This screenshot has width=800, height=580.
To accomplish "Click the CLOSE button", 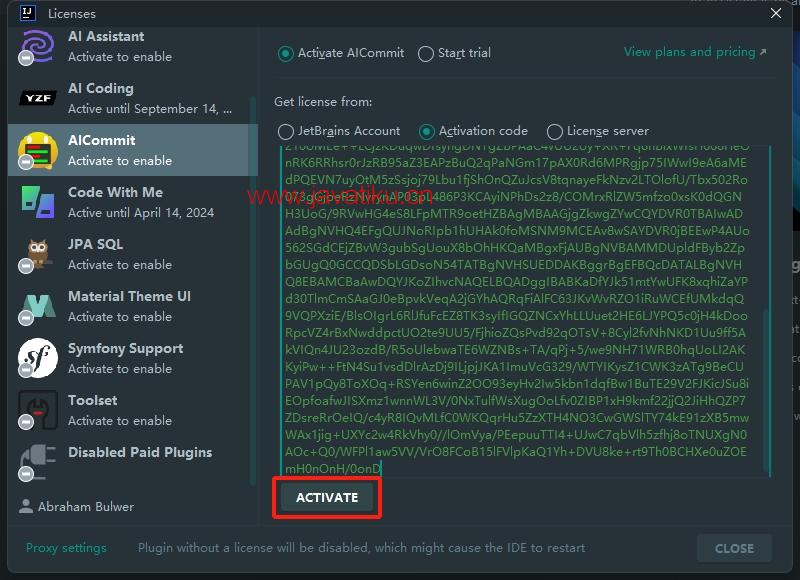I will coord(734,548).
